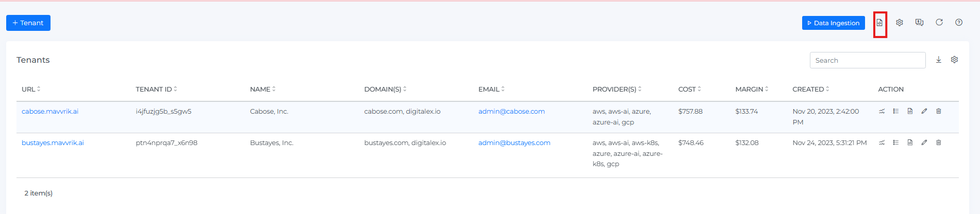Open table column settings gear
The height and width of the screenshot is (214, 980).
(x=955, y=60)
